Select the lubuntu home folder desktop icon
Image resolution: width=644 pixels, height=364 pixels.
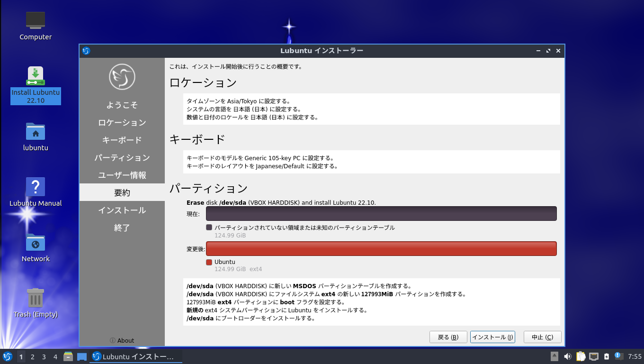(36, 136)
